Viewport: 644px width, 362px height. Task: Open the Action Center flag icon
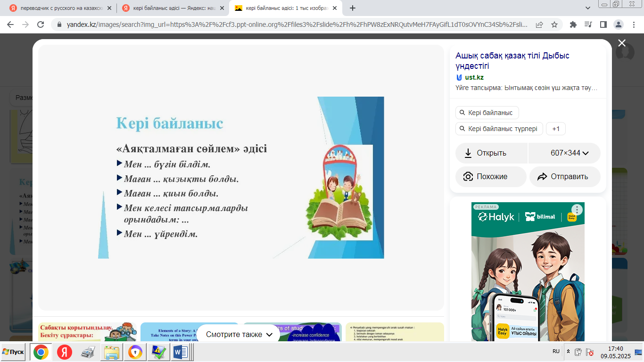click(x=590, y=352)
